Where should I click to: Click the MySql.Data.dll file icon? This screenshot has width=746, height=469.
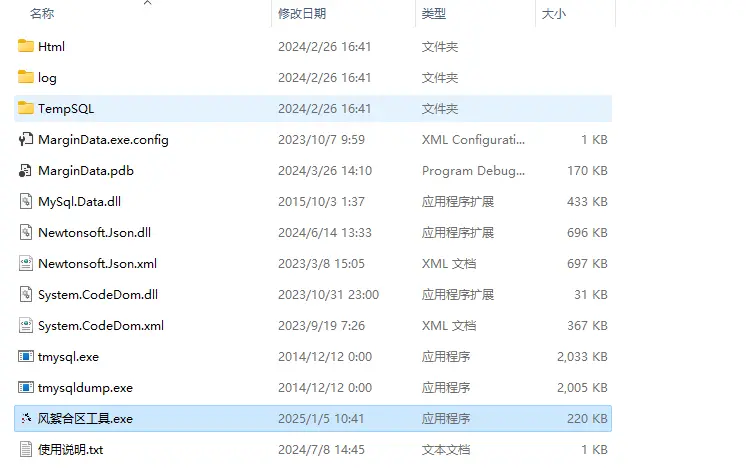pos(26,201)
